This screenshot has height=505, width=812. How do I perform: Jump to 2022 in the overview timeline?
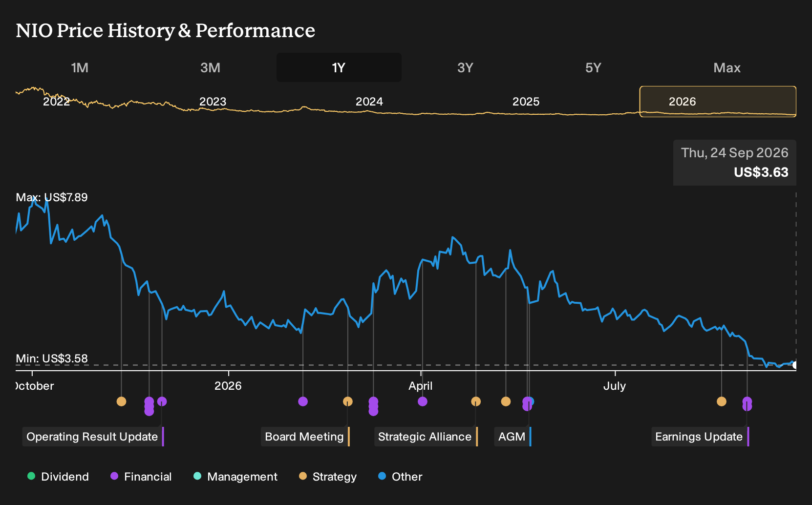pos(57,102)
